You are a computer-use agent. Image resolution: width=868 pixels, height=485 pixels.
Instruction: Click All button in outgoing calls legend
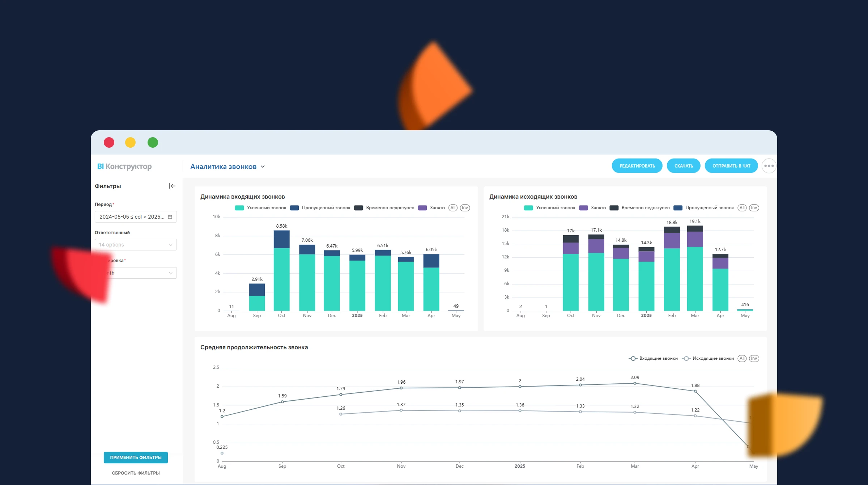pyautogui.click(x=742, y=208)
